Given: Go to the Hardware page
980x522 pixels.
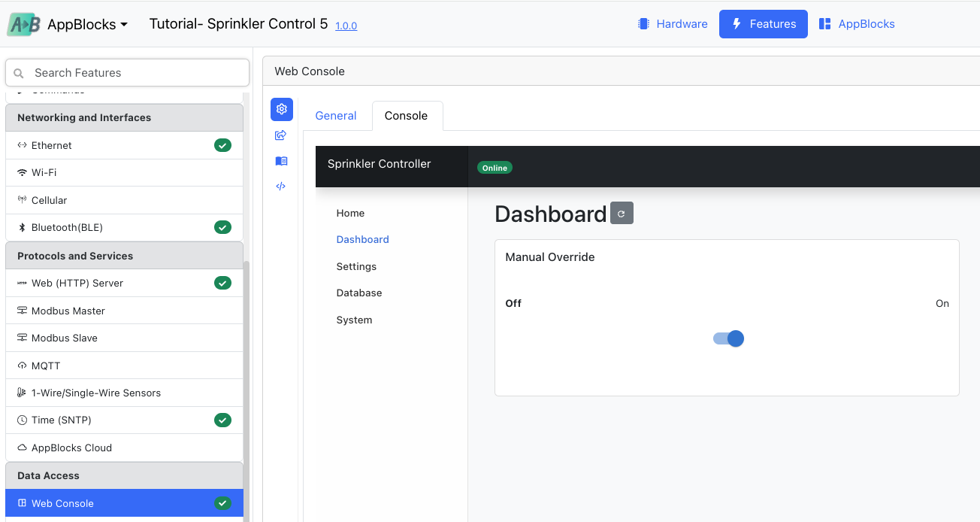Looking at the screenshot, I should tap(673, 24).
